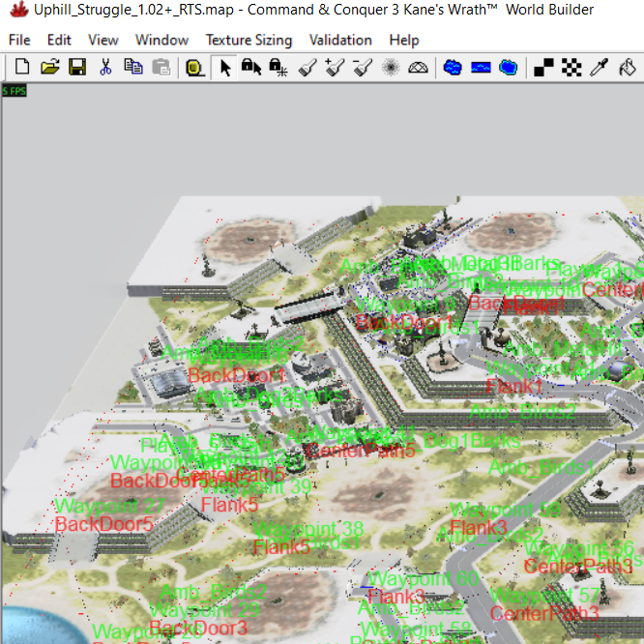Select the plain height brush tool
Screen dimensions: 644x644
[x=307, y=67]
